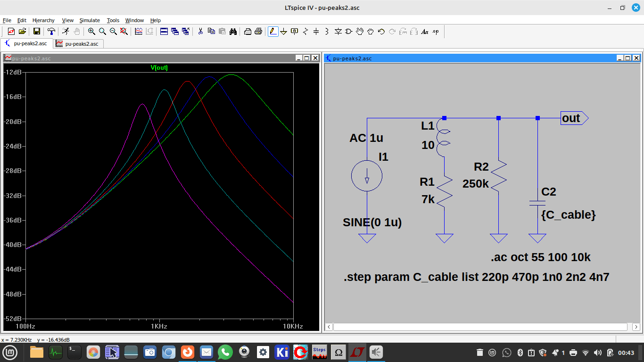Image resolution: width=644 pixels, height=362 pixels.
Task: Click the {C_cable} capacitor value
Action: coord(569,215)
